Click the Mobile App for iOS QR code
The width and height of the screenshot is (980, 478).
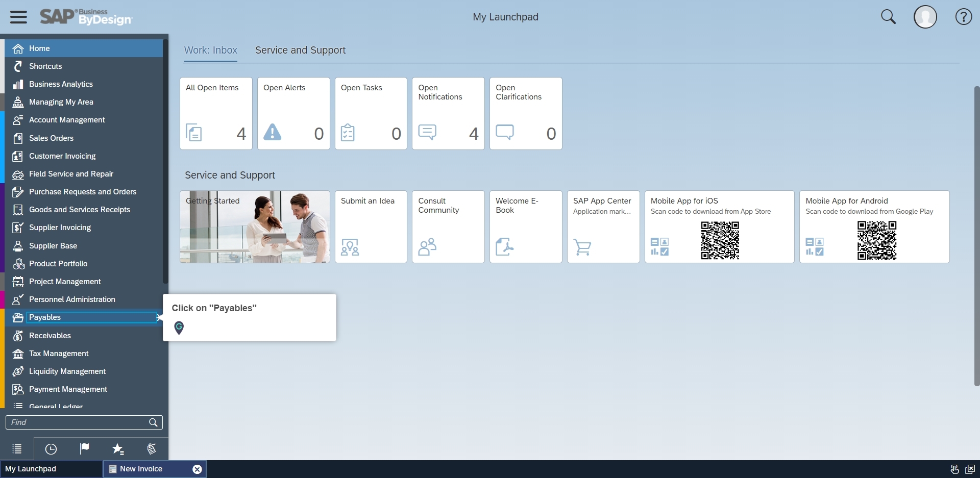click(720, 240)
